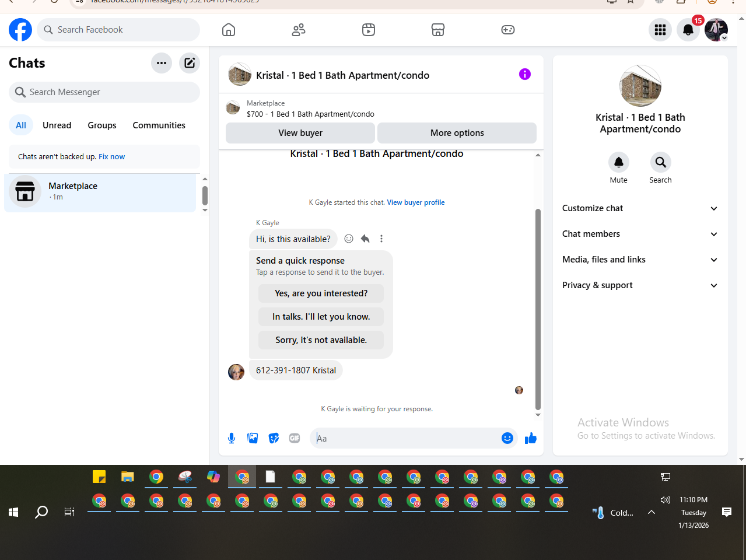
Task: Switch to the Groups tab
Action: click(x=102, y=125)
